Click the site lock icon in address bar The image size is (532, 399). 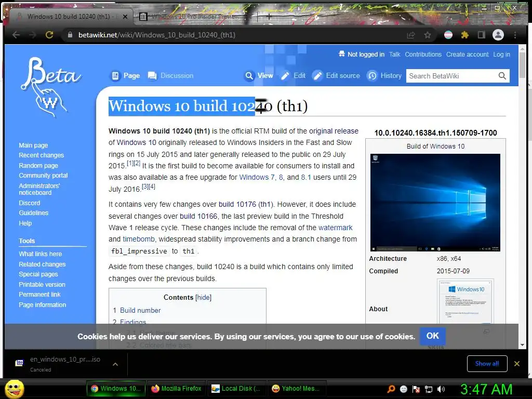point(70,35)
